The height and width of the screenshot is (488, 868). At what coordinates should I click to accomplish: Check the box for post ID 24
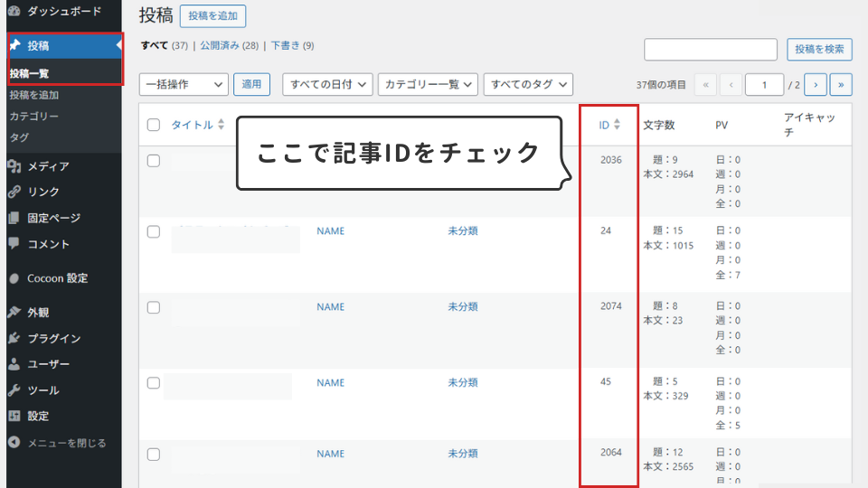pos(154,232)
